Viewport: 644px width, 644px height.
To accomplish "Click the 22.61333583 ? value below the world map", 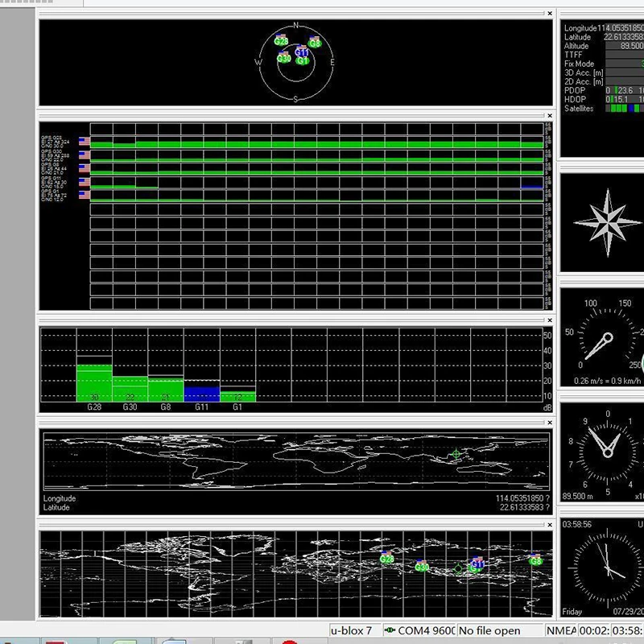I will coord(525,507).
